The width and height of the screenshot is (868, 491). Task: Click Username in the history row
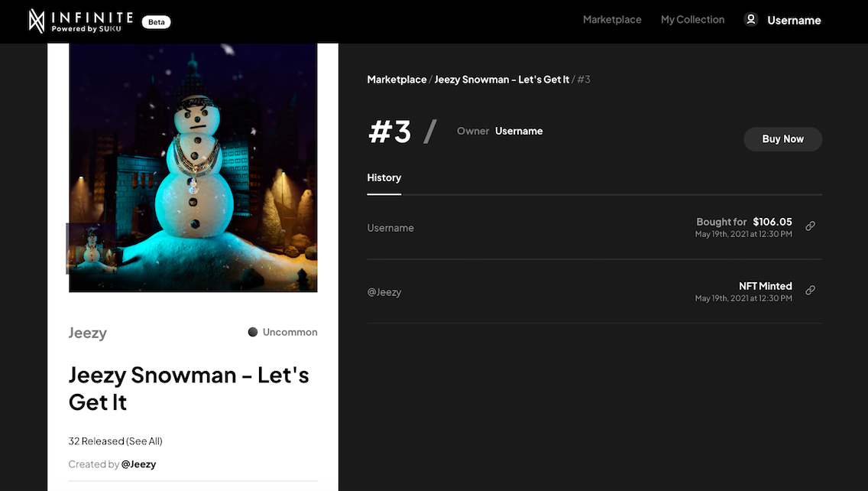[390, 228]
